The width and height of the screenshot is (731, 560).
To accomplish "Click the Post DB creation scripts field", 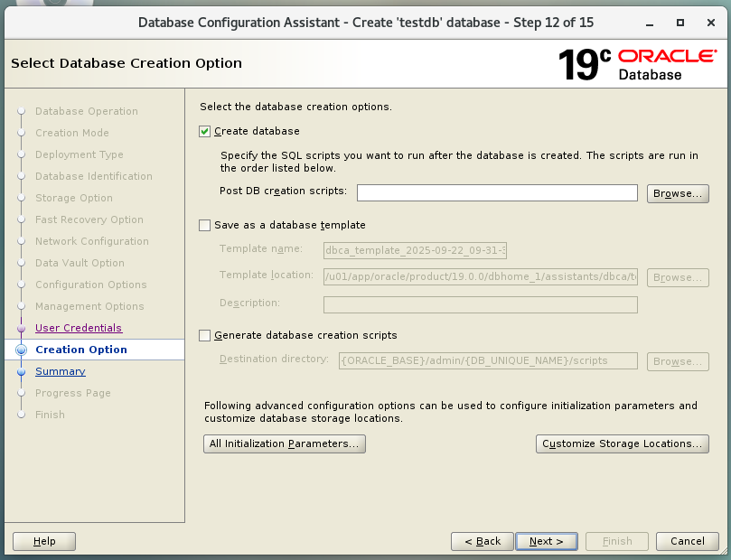I will click(497, 192).
